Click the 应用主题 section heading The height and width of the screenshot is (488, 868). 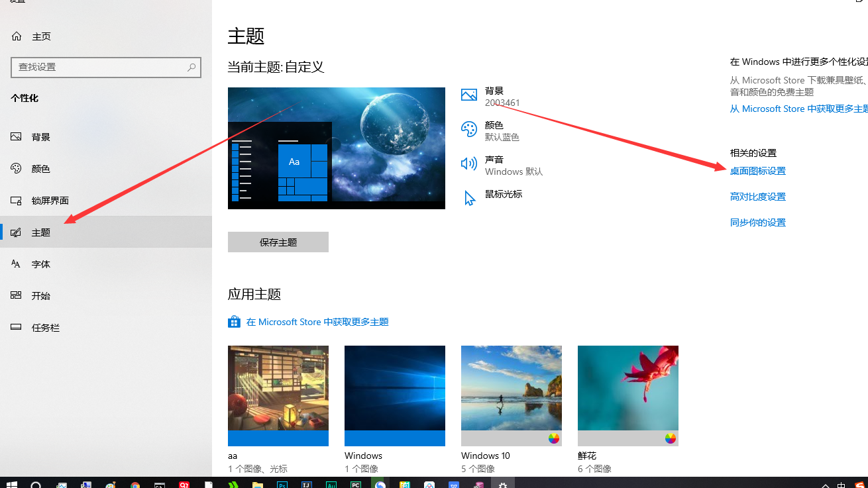[254, 294]
